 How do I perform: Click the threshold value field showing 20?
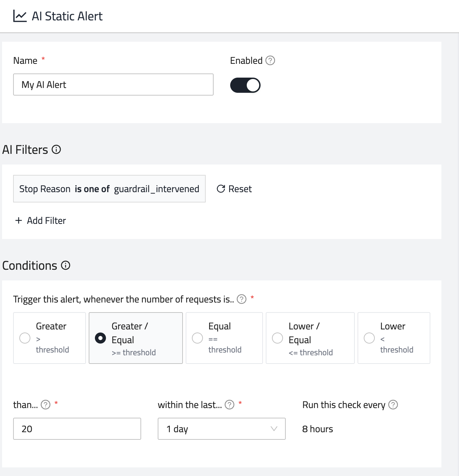[x=77, y=429]
